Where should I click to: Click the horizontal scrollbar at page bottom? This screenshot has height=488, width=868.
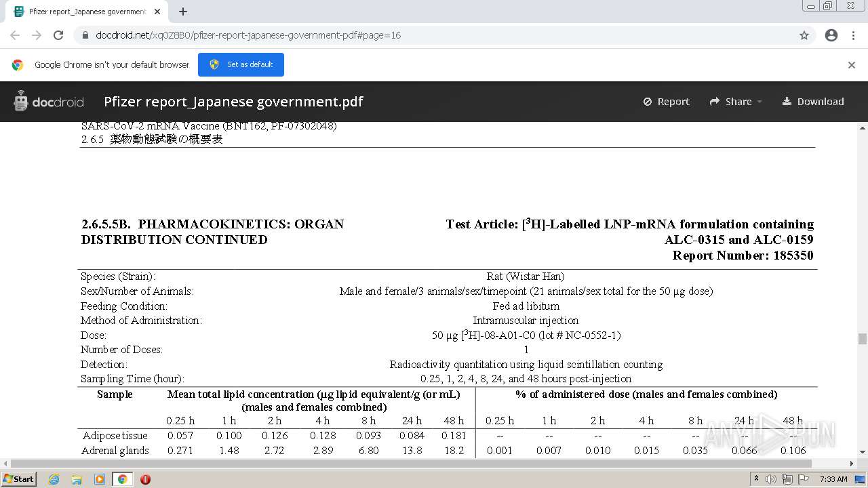(x=411, y=464)
